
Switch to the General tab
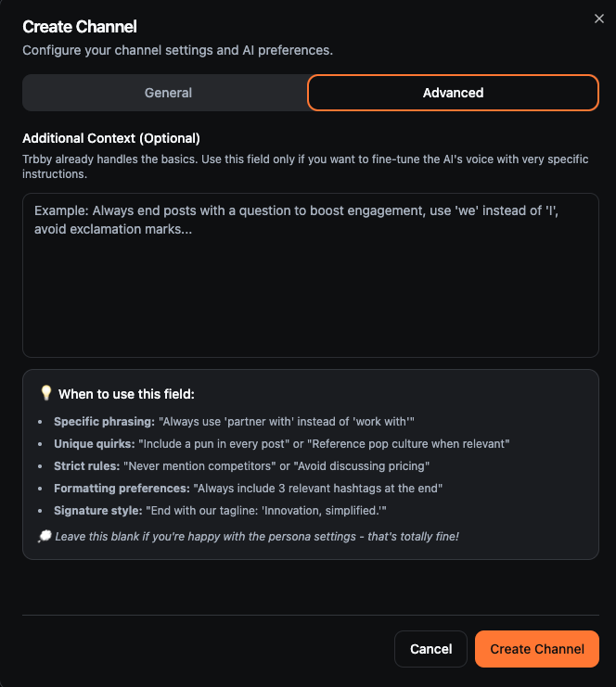(168, 93)
